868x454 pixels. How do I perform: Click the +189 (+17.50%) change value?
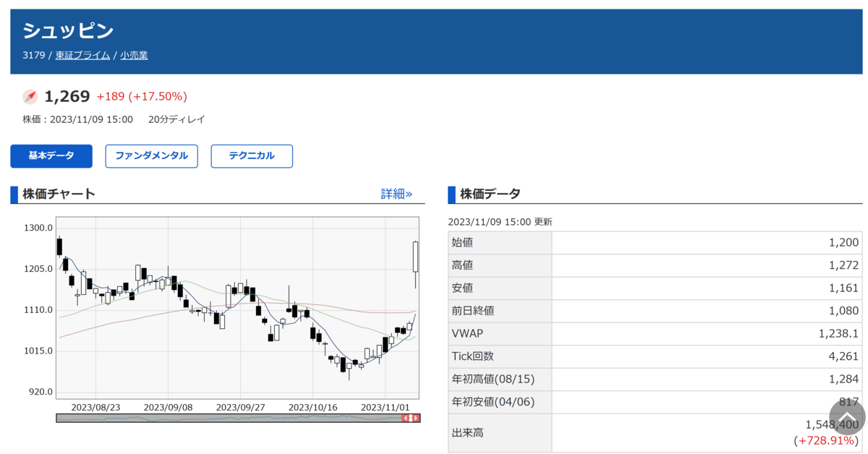pyautogui.click(x=142, y=97)
